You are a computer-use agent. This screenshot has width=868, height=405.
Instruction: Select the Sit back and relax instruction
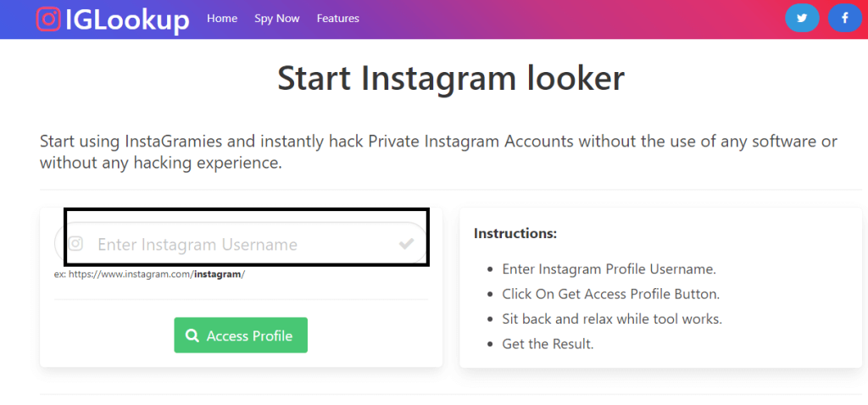tap(612, 319)
